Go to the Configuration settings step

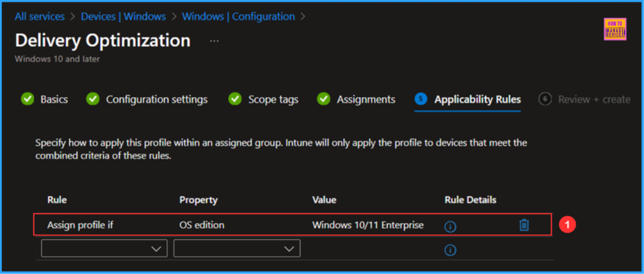pyautogui.click(x=157, y=100)
